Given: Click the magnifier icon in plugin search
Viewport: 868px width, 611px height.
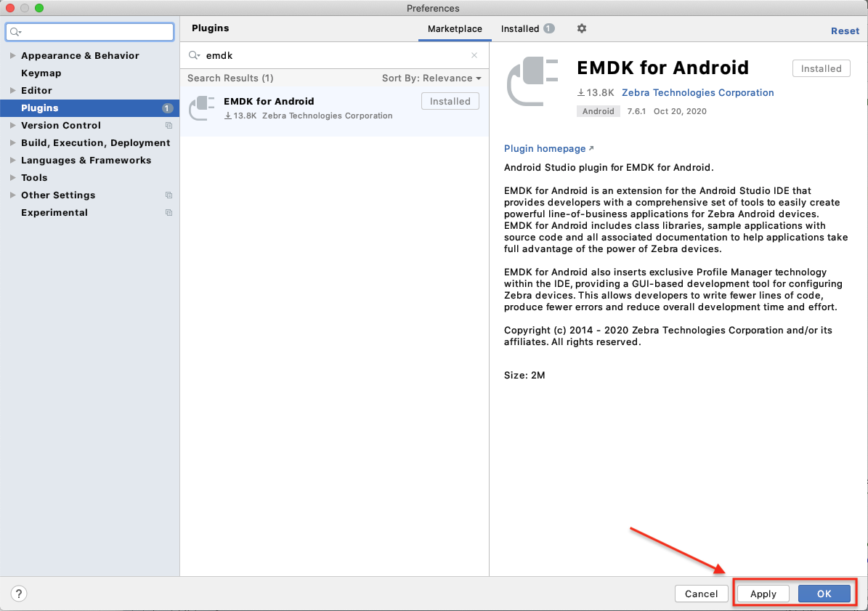Looking at the screenshot, I should coord(194,55).
